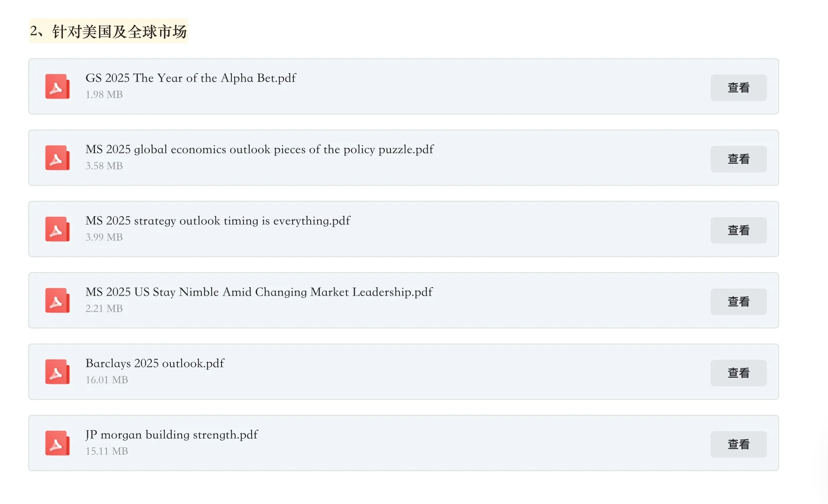
Task: Click PDF icon for GS 2025 Alpha Bet
Action: [57, 86]
